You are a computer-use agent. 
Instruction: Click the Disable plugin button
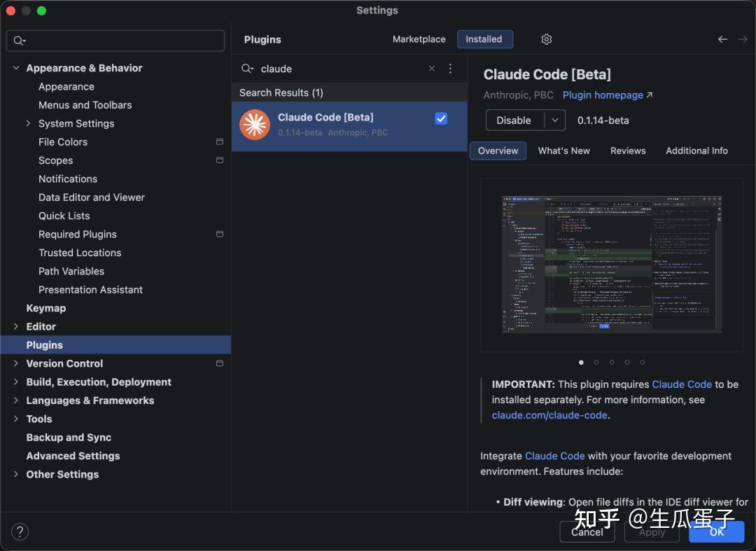pos(514,120)
